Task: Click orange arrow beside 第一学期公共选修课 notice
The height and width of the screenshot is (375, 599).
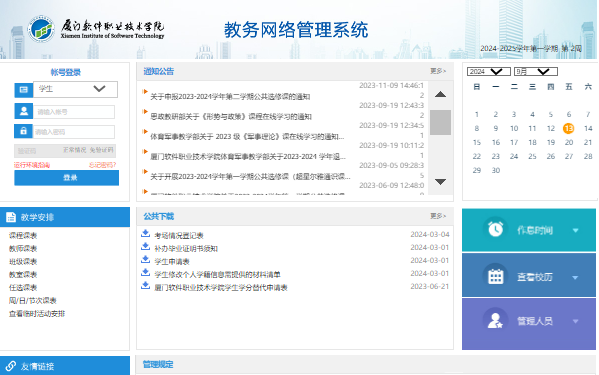Action: pos(145,171)
